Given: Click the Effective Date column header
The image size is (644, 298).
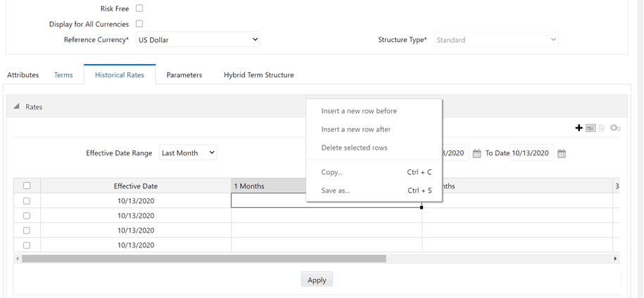Looking at the screenshot, I should 136,186.
